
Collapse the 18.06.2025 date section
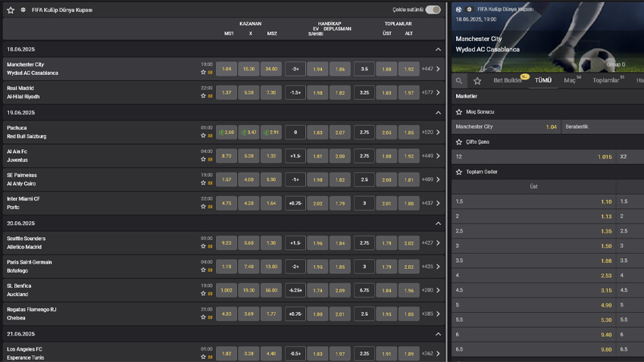pos(438,49)
